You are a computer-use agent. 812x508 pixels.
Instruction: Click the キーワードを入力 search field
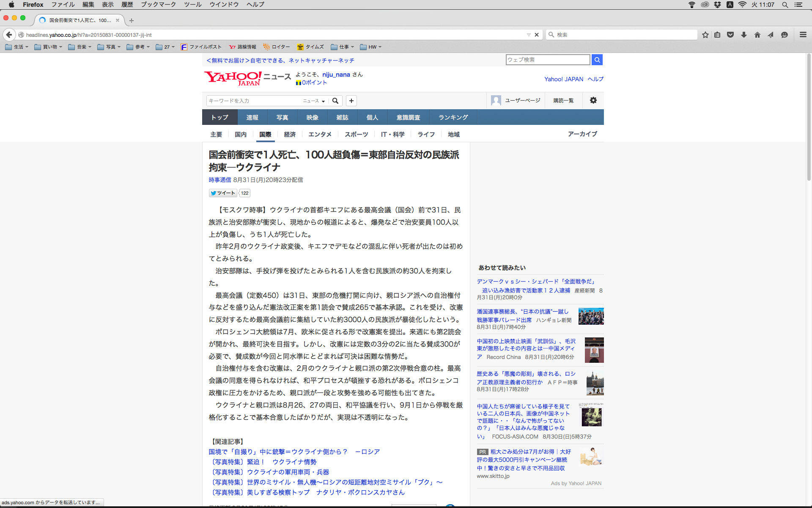point(253,101)
